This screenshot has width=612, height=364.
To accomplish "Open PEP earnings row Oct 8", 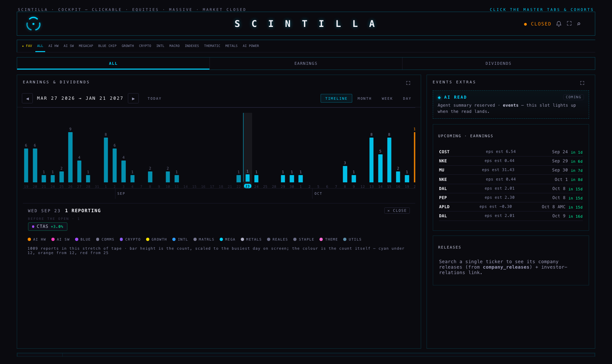I will click(511, 198).
